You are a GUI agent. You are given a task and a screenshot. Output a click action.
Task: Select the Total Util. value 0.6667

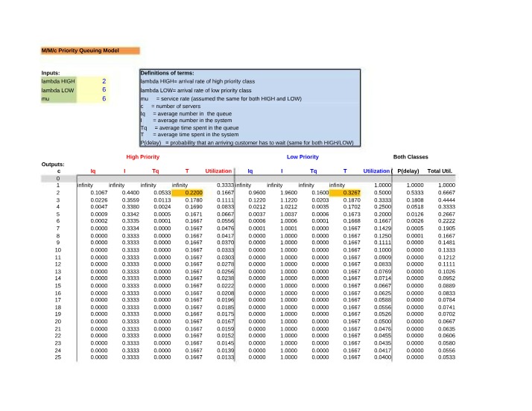446,193
